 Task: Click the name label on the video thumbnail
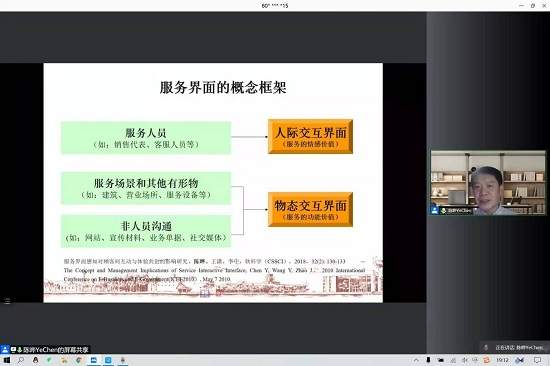(x=459, y=211)
